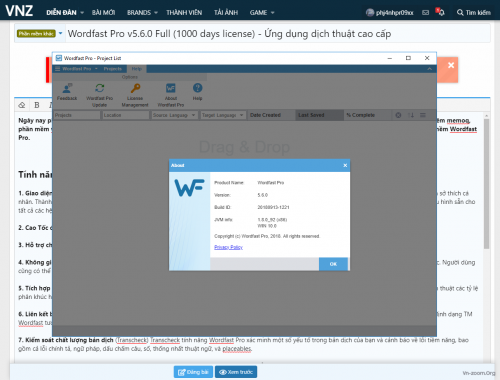The image size is (500, 380).
Task: Open the thread prefix dropdown arrow
Action: 60,33
